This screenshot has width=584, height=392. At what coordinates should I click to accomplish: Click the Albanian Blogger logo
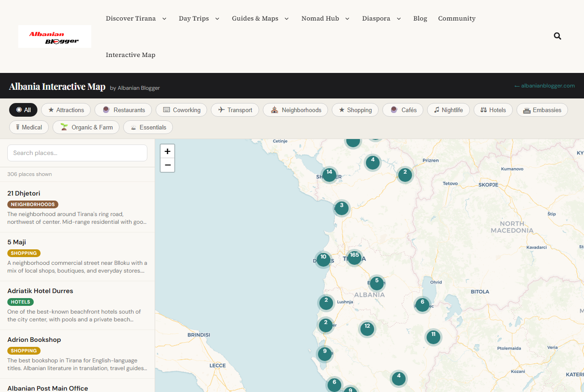(x=55, y=36)
